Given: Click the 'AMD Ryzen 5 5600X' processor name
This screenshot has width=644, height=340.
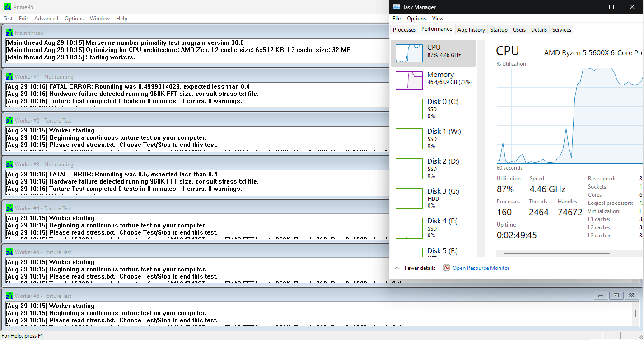Looking at the screenshot, I should coord(593,52).
